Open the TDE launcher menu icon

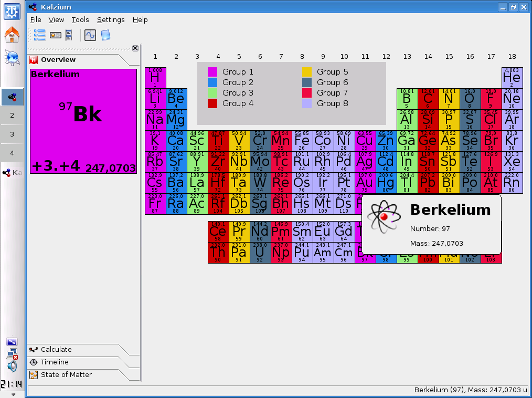point(12,12)
